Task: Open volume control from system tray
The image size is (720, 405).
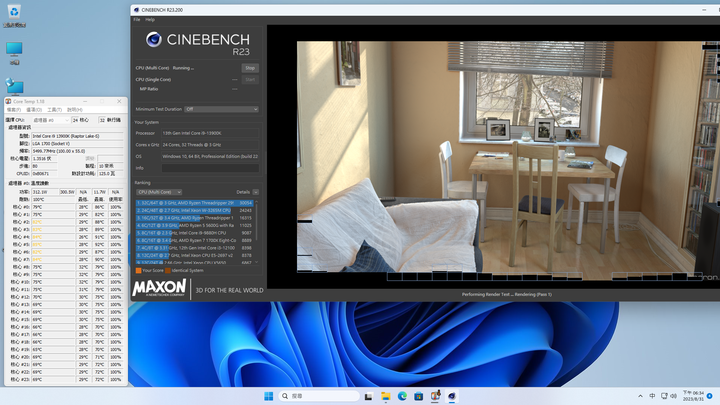Action: click(x=673, y=396)
